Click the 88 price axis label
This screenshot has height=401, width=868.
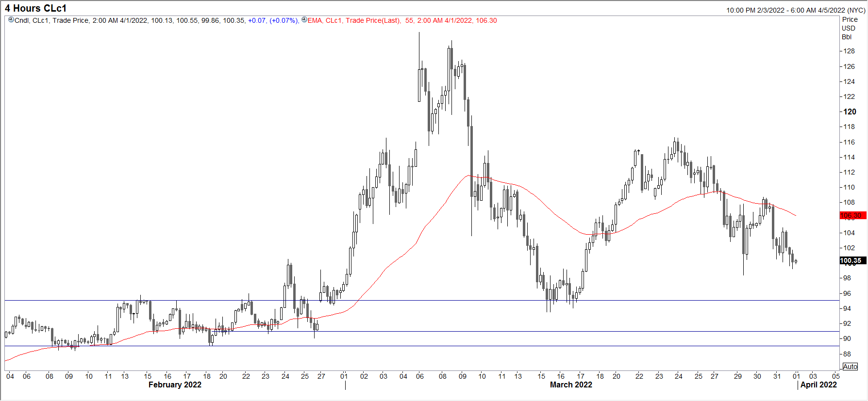847,354
